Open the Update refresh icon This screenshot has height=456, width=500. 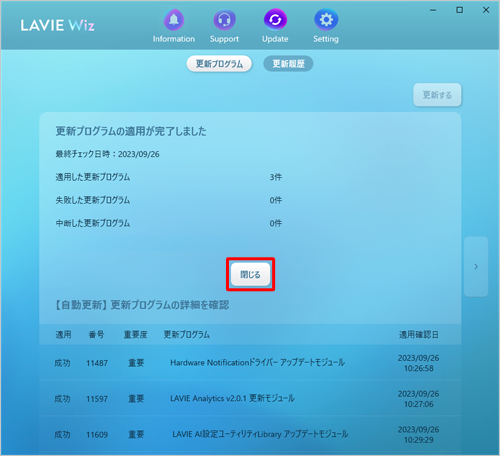click(x=275, y=20)
